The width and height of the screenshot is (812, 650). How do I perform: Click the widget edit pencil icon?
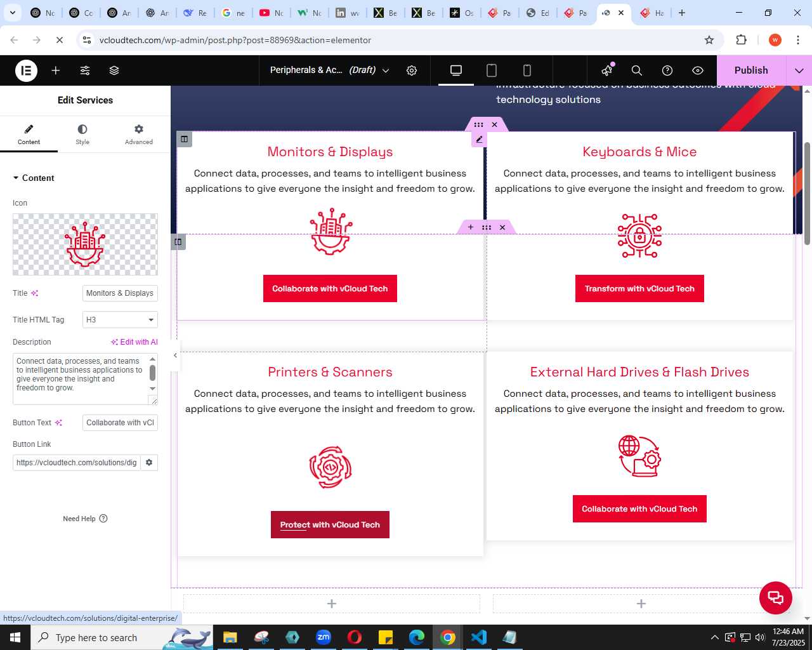tap(479, 140)
